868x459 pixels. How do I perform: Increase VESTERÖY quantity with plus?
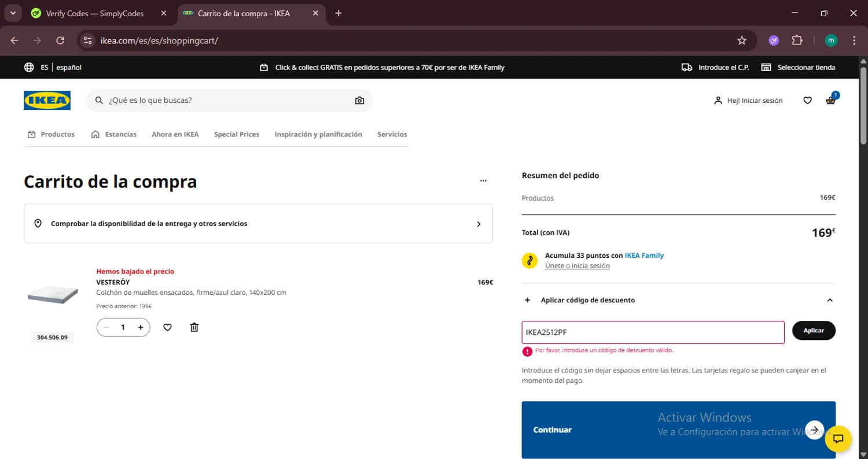coord(141,327)
